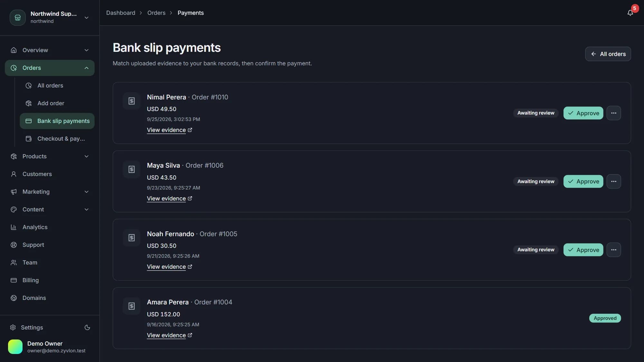644x362 pixels.
Task: Click the Products box icon
Action: [x=14, y=156]
